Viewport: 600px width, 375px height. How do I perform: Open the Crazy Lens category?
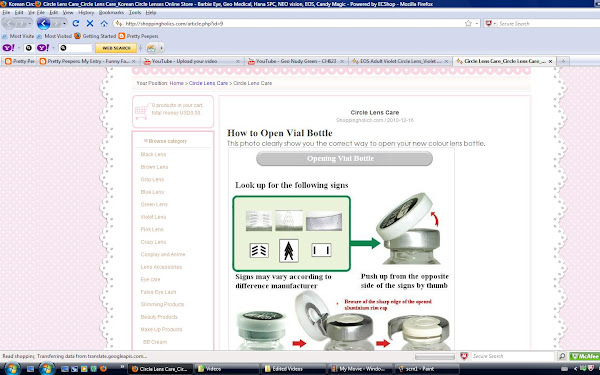(153, 242)
